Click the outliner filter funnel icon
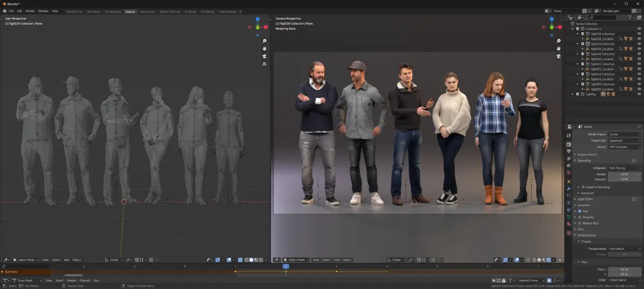 630,18
